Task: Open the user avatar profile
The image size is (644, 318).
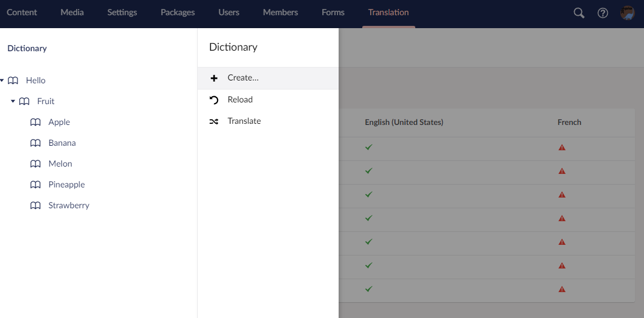Action: click(x=627, y=13)
